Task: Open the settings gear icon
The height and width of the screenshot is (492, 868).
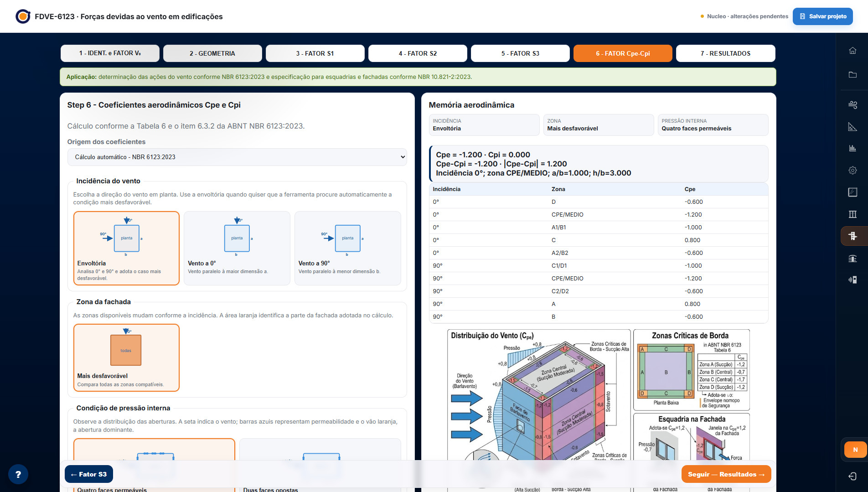Action: tap(852, 171)
